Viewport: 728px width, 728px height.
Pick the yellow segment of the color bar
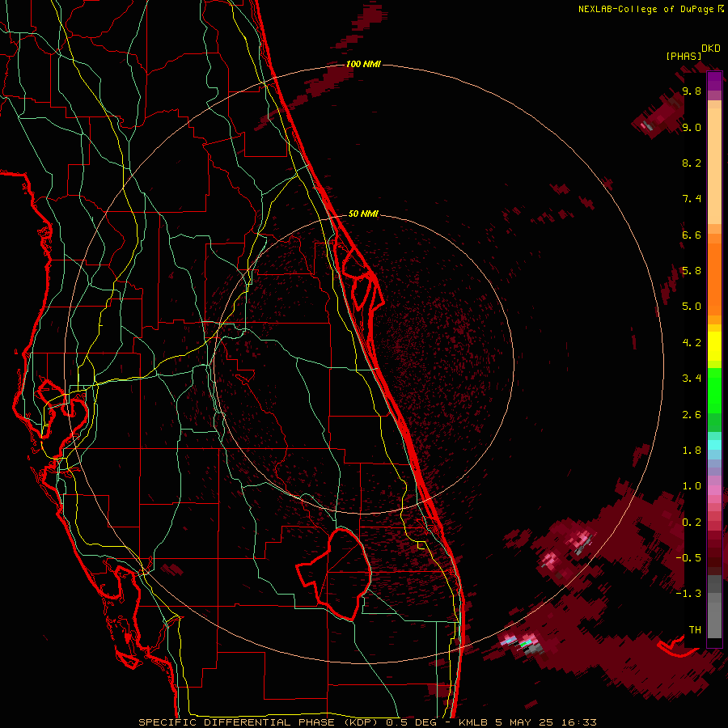(714, 346)
